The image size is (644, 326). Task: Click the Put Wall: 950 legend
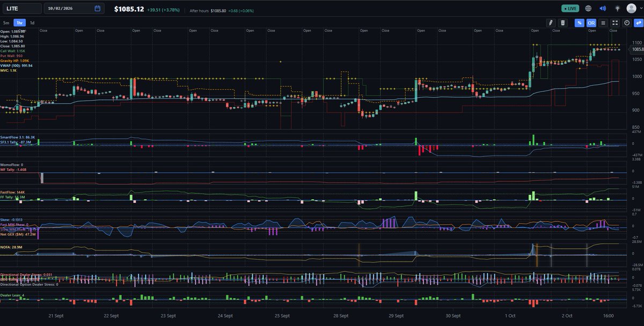pos(12,56)
